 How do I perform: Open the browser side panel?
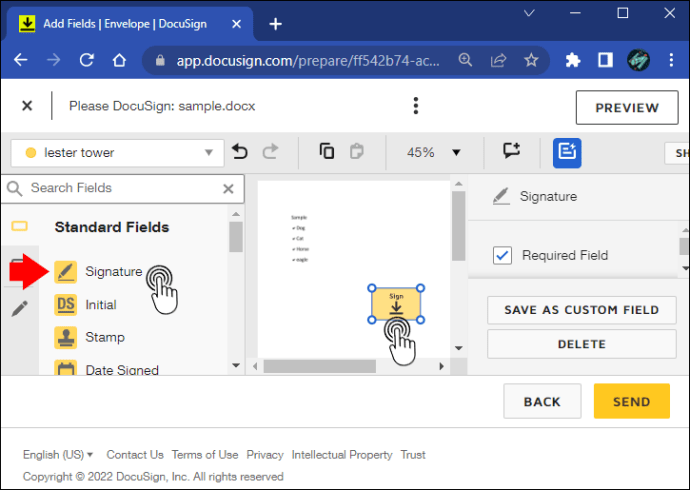click(x=605, y=60)
